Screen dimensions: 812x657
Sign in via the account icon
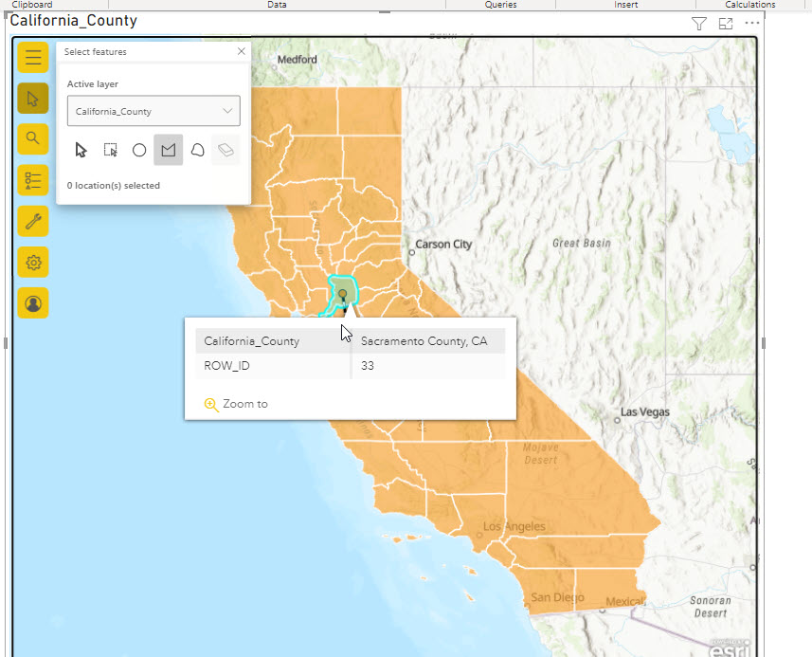pyautogui.click(x=33, y=303)
